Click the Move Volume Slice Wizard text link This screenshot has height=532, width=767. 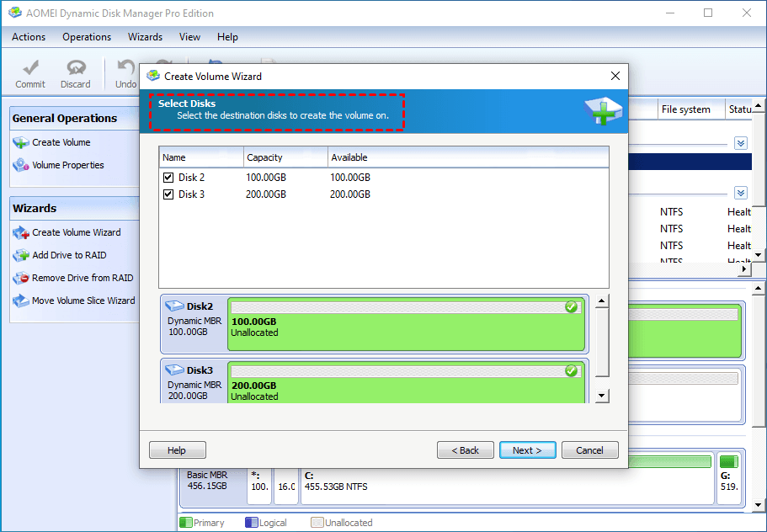point(83,301)
